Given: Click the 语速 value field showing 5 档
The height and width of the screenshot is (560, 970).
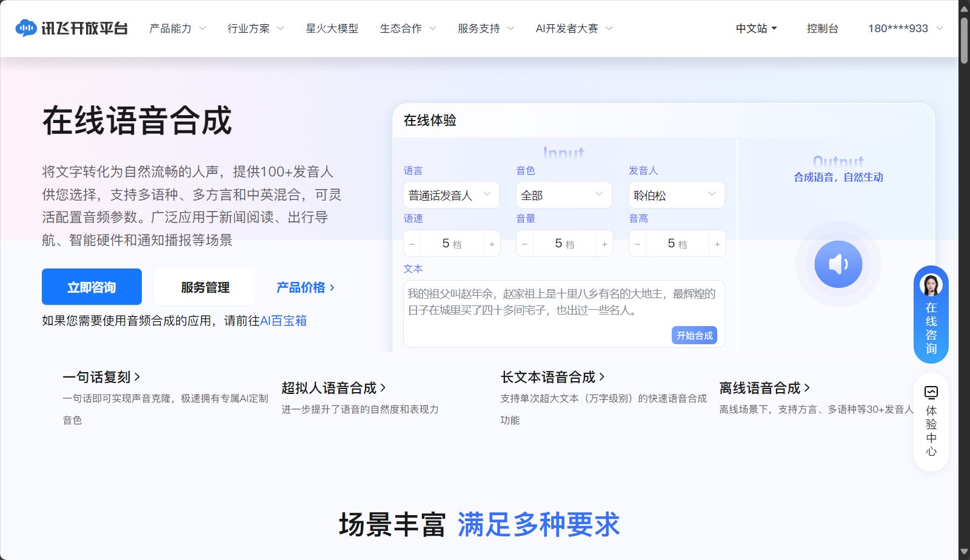Looking at the screenshot, I should click(x=452, y=244).
